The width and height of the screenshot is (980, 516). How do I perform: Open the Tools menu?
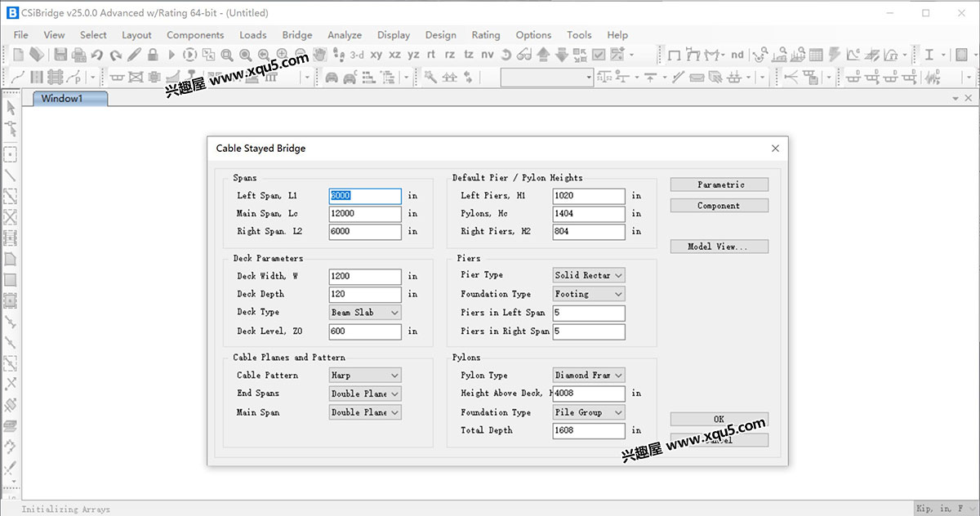click(x=579, y=34)
